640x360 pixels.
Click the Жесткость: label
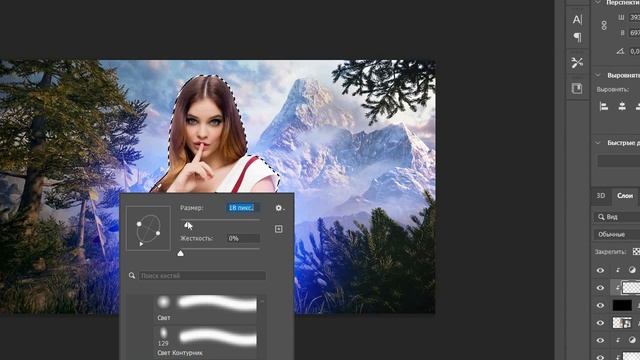pyautogui.click(x=196, y=238)
